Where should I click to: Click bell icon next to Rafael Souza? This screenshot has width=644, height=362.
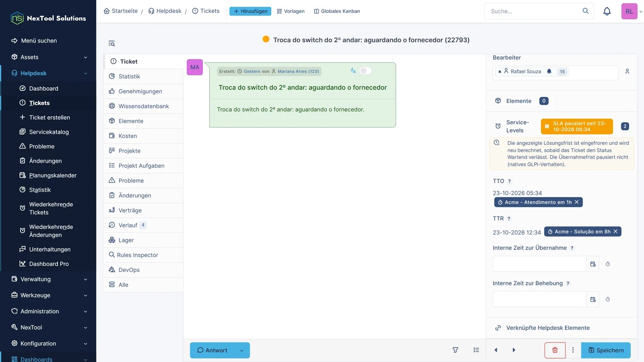pyautogui.click(x=549, y=71)
